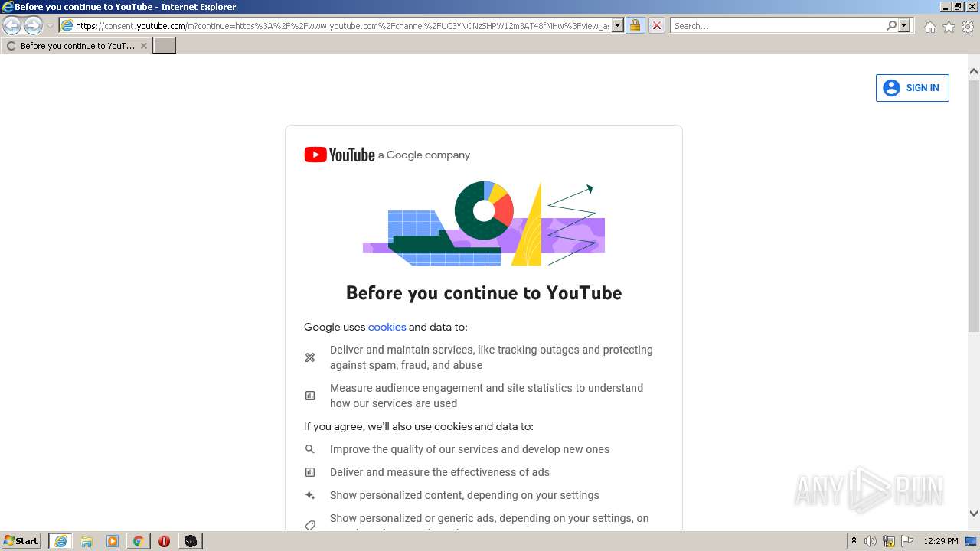Stop loading with the red X button
This screenshot has height=551, width=980.
click(656, 26)
